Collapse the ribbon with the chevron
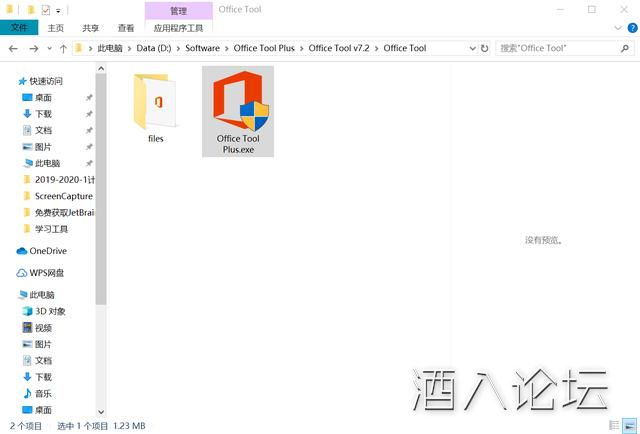Screen dimensions: 640x434 click(x=618, y=28)
